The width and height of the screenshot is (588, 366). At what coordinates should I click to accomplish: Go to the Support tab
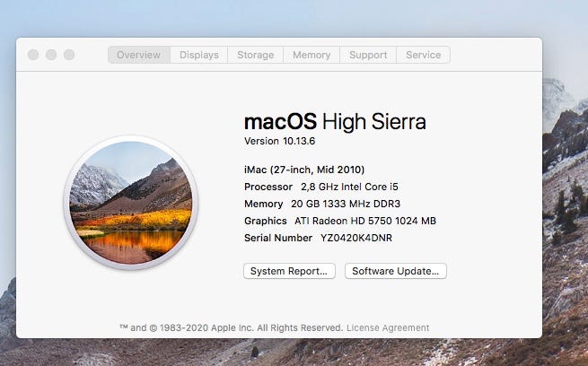point(368,55)
